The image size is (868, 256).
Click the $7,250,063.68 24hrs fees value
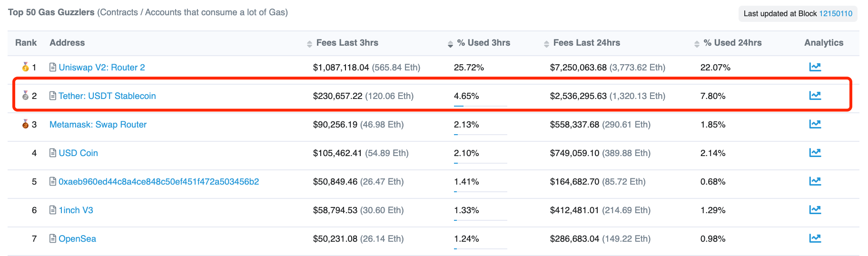tap(578, 68)
